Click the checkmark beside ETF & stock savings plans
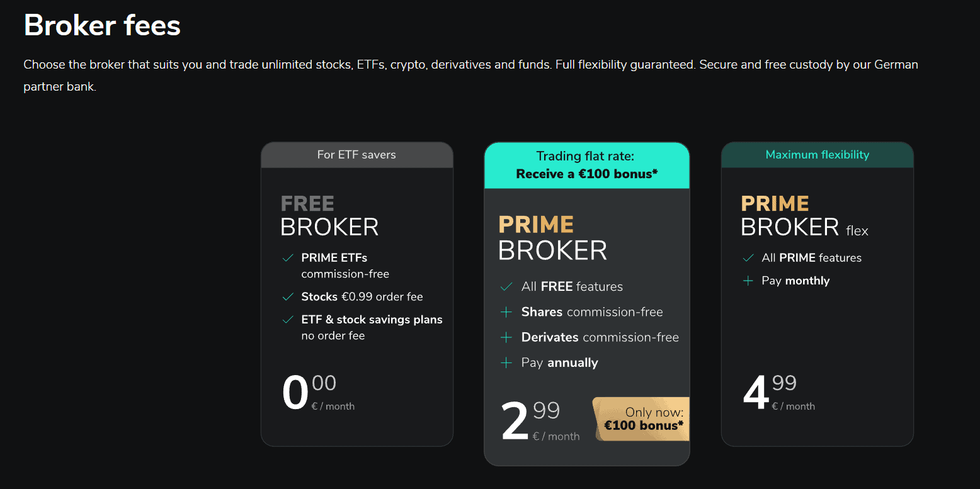Image resolution: width=980 pixels, height=489 pixels. pyautogui.click(x=288, y=320)
